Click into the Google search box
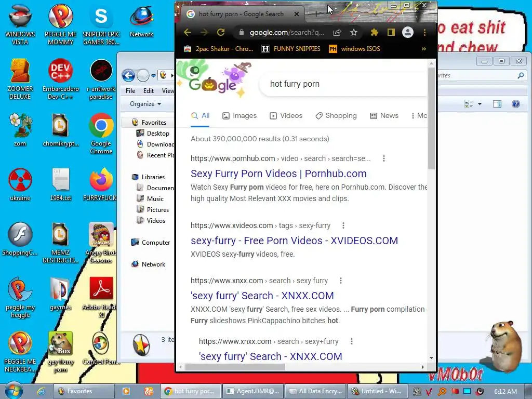532x399 pixels. (343, 84)
